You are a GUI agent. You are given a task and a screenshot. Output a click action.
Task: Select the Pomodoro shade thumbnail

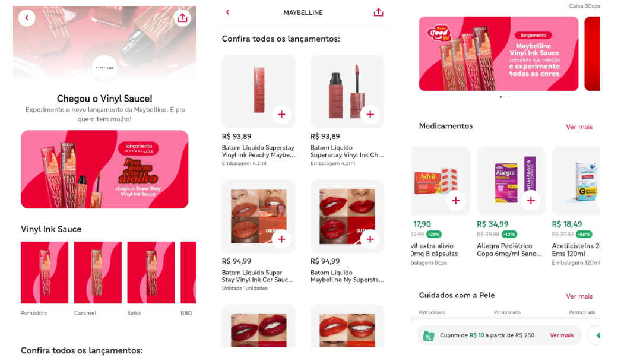(x=45, y=273)
